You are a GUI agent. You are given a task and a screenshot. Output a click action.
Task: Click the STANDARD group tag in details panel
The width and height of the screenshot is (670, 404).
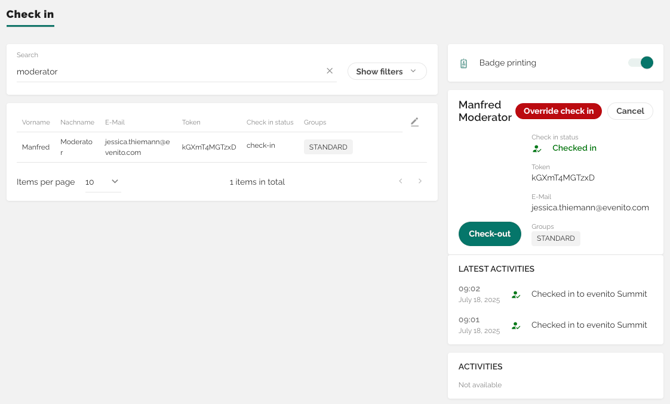tap(555, 239)
